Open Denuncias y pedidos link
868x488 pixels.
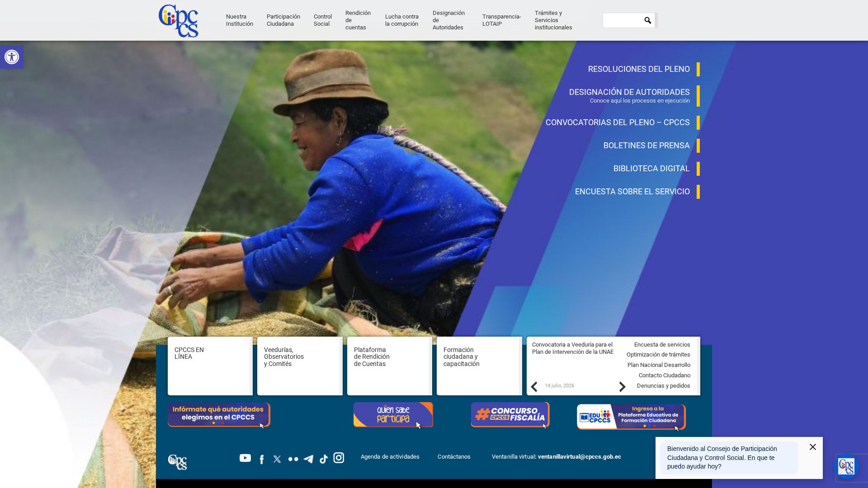click(x=663, y=386)
